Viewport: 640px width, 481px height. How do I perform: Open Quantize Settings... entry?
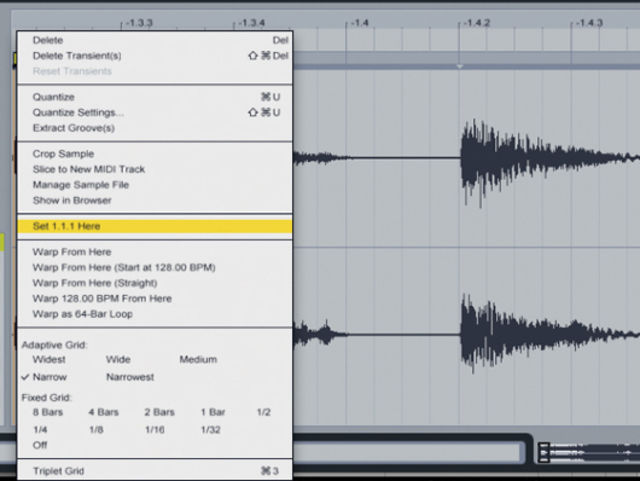coord(155,112)
